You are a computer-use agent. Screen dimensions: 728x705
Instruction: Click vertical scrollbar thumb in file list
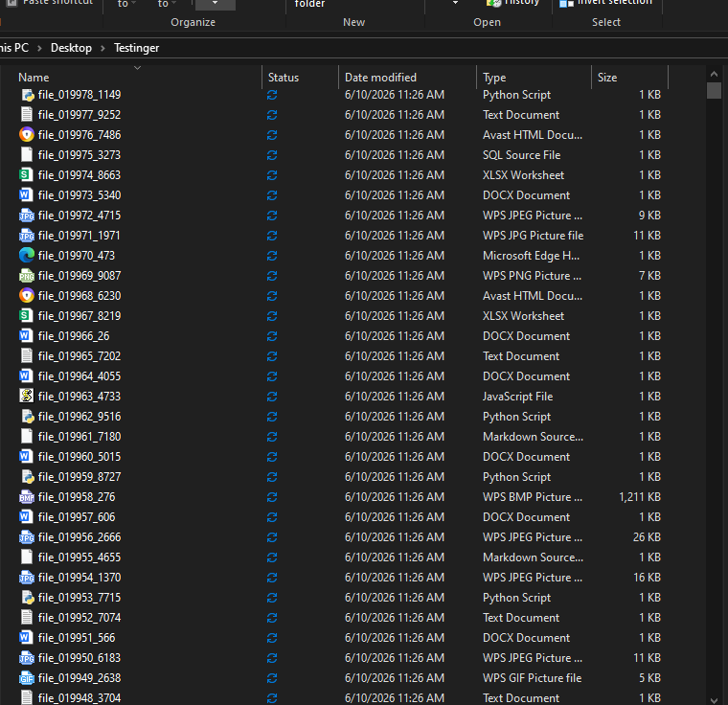tap(714, 90)
